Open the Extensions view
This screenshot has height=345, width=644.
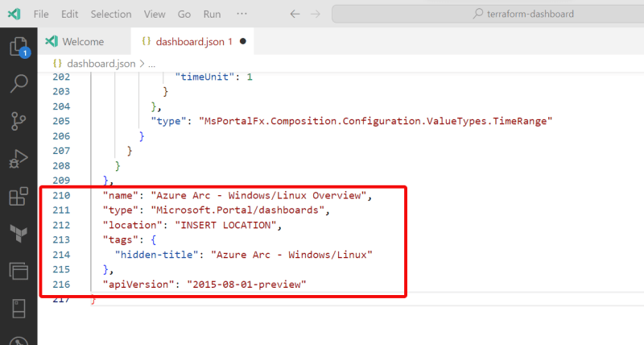19,196
